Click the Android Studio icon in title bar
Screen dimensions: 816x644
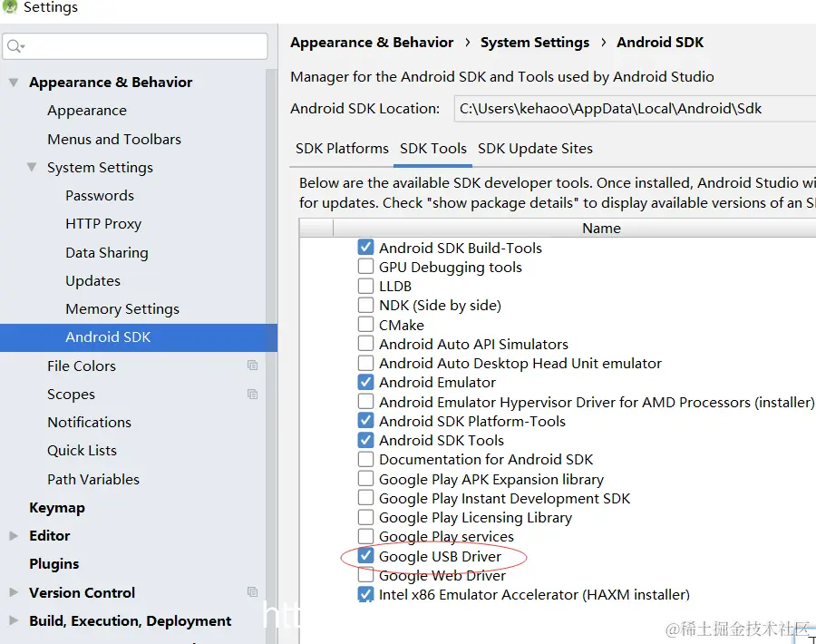pyautogui.click(x=9, y=6)
